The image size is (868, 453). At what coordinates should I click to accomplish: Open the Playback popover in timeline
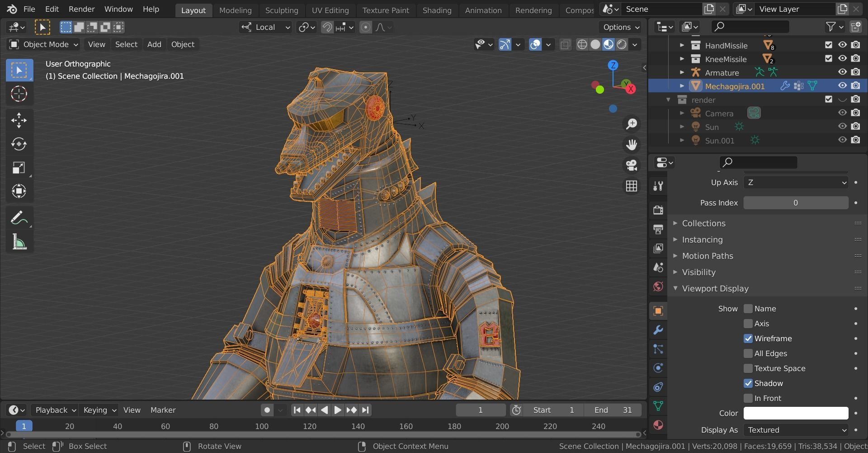tap(55, 410)
